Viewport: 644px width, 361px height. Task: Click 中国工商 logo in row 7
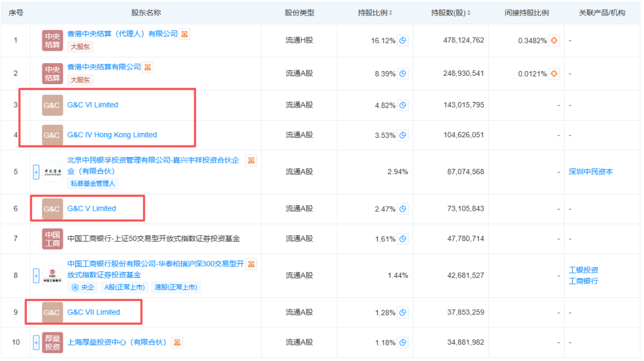coord(52,239)
